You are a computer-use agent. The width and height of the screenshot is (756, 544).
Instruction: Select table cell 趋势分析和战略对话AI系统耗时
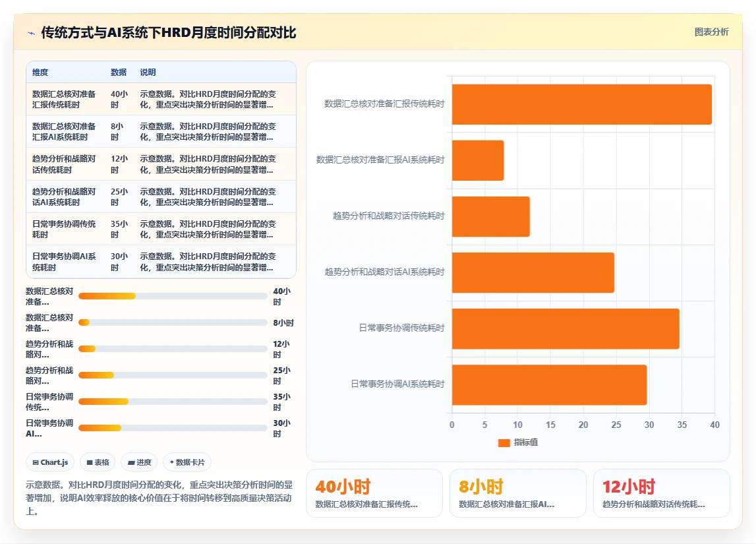pyautogui.click(x=64, y=196)
